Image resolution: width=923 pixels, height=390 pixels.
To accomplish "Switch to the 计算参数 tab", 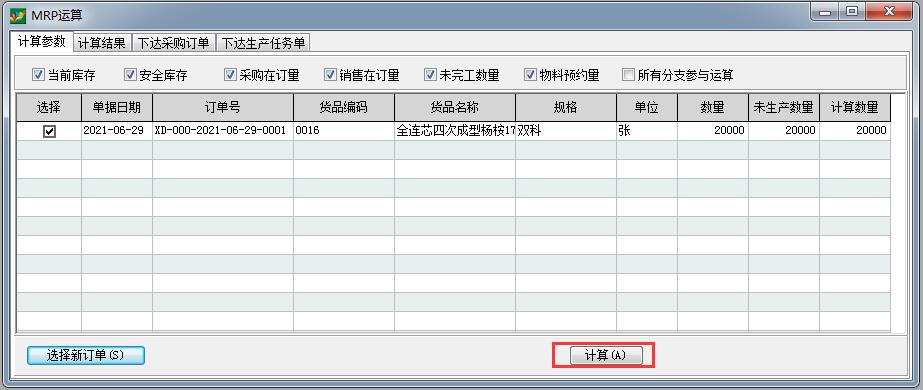I will click(x=41, y=43).
